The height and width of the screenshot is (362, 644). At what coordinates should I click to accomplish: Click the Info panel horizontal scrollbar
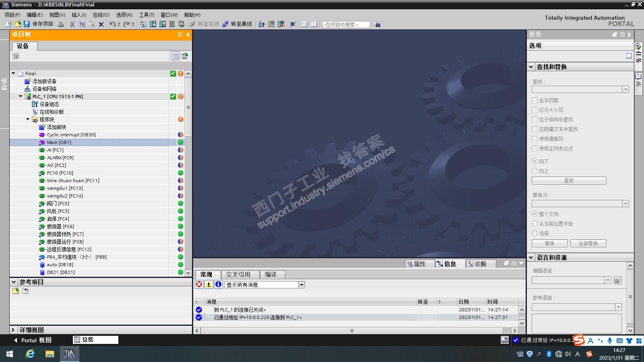click(x=352, y=331)
